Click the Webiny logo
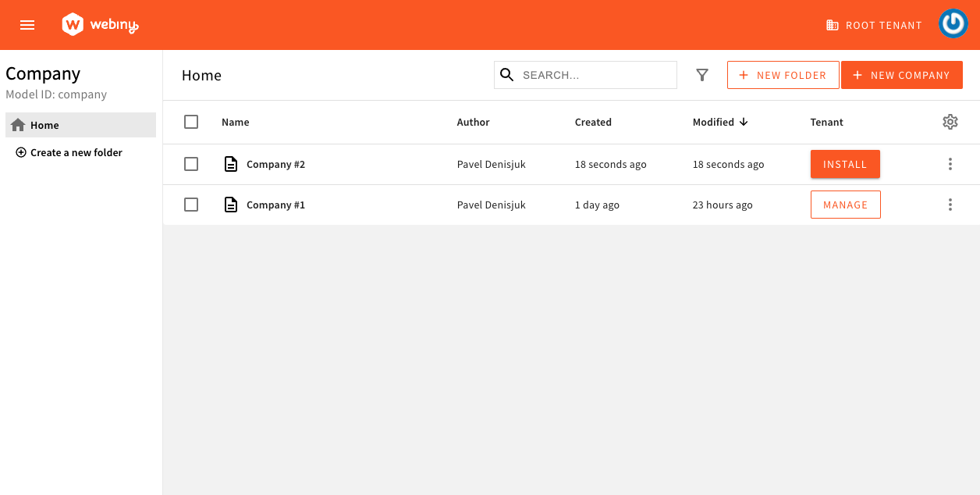This screenshot has height=495, width=980. click(100, 25)
